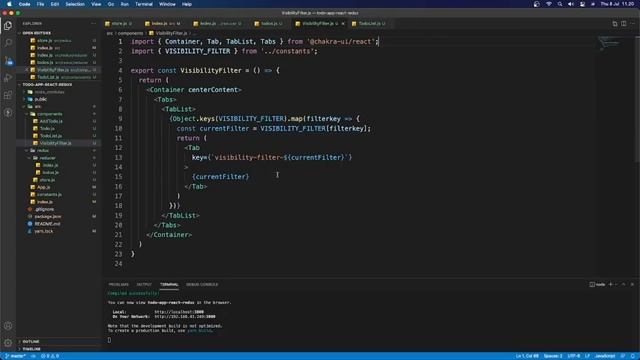Click the errors and warnings count in status bar

[50, 356]
